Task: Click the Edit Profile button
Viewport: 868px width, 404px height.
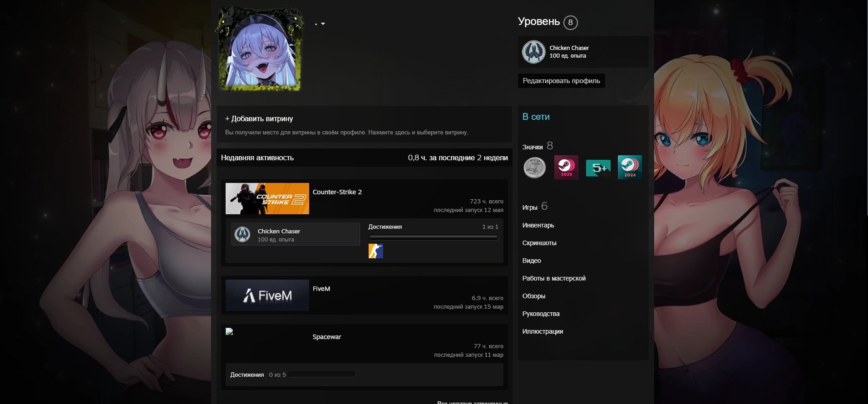Action: 561,81
